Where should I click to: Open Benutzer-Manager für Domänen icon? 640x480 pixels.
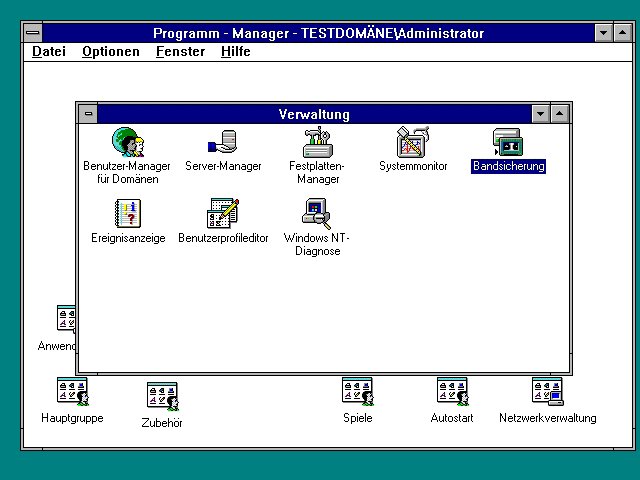pyautogui.click(x=128, y=142)
